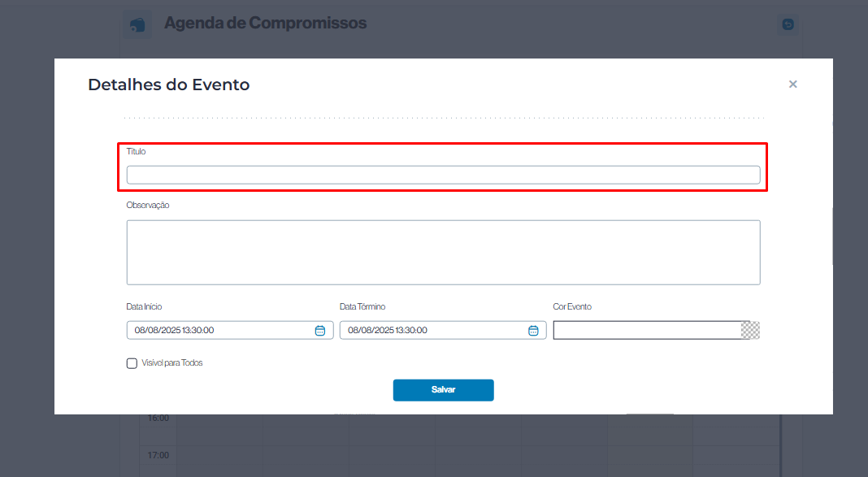Click the Título input field
This screenshot has width=868, height=477.
tap(444, 175)
